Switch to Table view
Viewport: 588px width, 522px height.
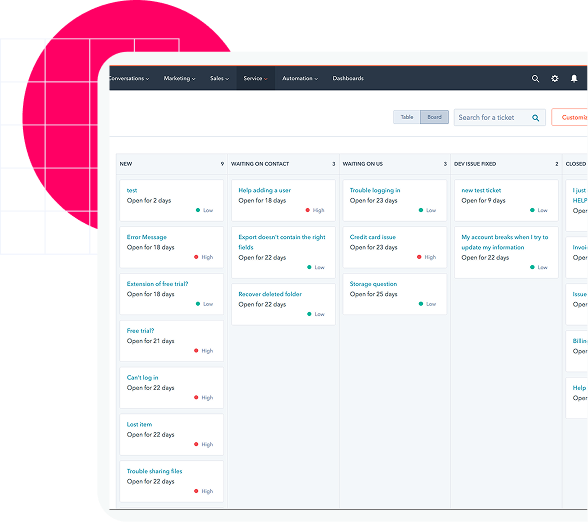[x=406, y=117]
